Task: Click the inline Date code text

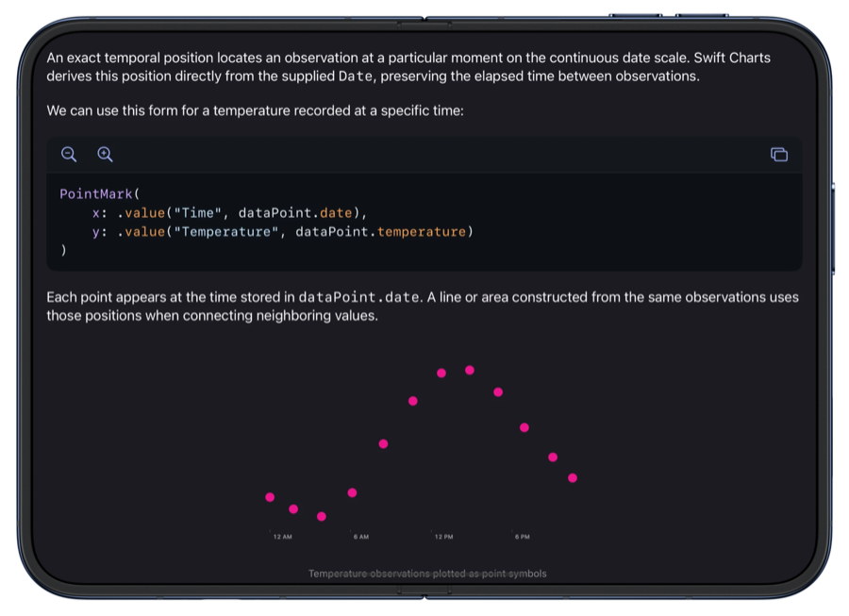Action: point(356,76)
